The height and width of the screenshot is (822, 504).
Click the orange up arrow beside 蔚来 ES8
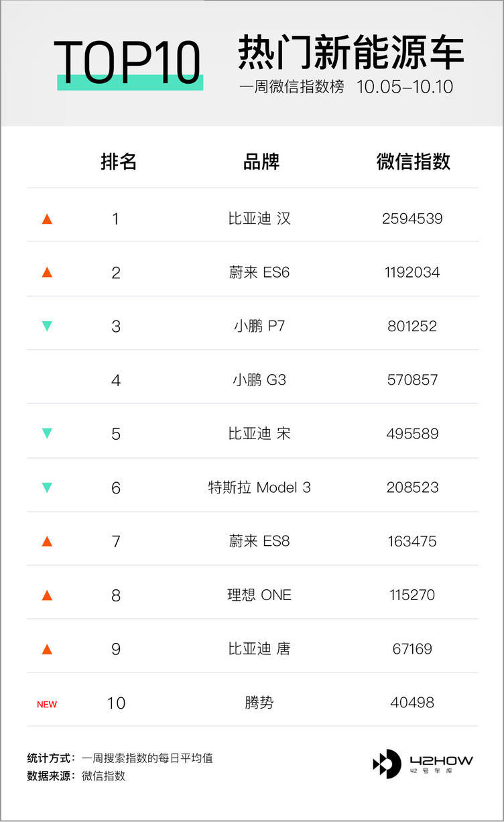pos(47,541)
